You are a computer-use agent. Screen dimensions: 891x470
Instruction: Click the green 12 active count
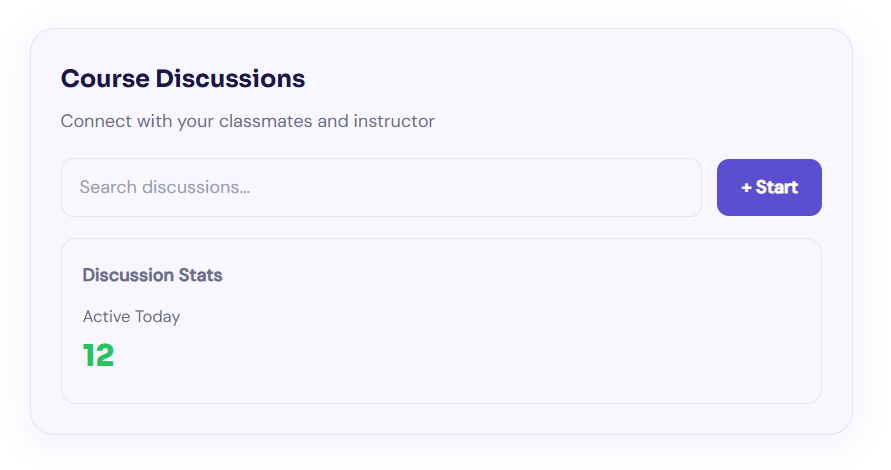(98, 355)
